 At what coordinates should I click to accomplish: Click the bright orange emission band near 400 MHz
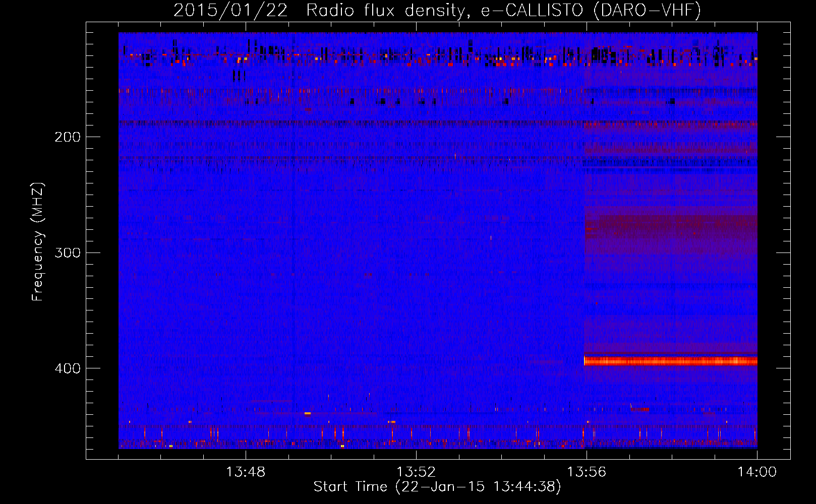coord(671,361)
